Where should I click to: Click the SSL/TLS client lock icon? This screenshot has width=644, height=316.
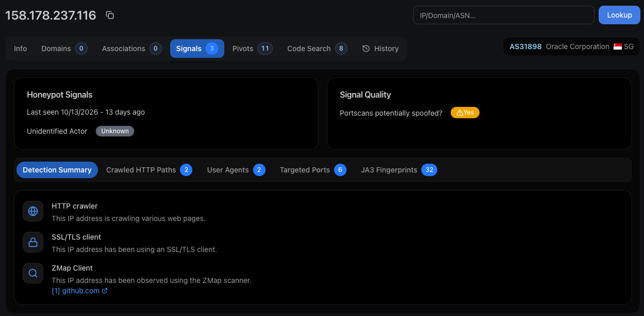[33, 242]
